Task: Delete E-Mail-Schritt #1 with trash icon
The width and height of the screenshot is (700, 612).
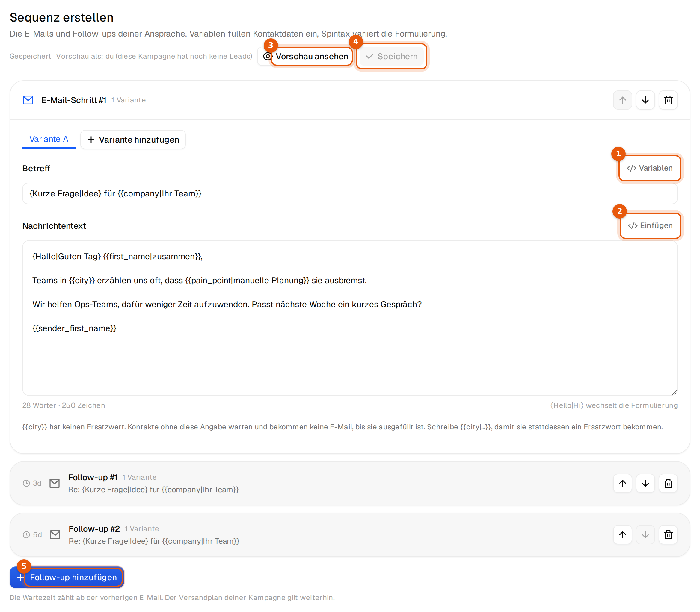Action: pyautogui.click(x=668, y=100)
